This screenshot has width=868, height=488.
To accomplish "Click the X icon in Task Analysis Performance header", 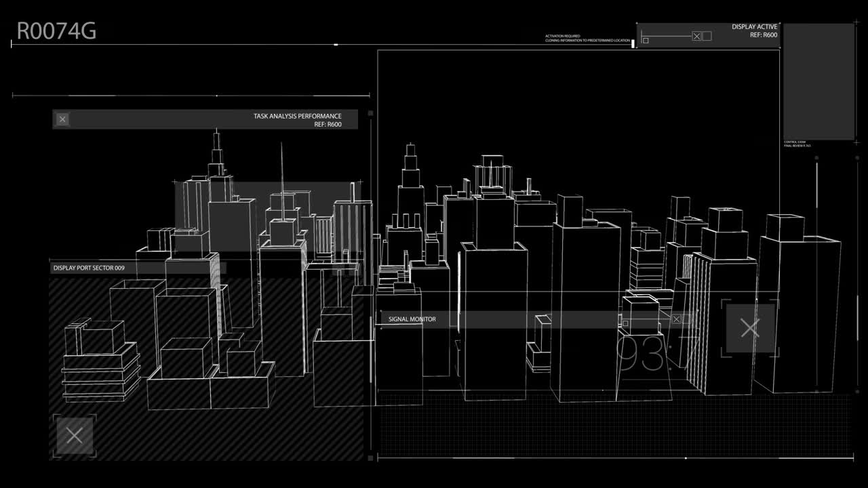I will click(x=62, y=119).
